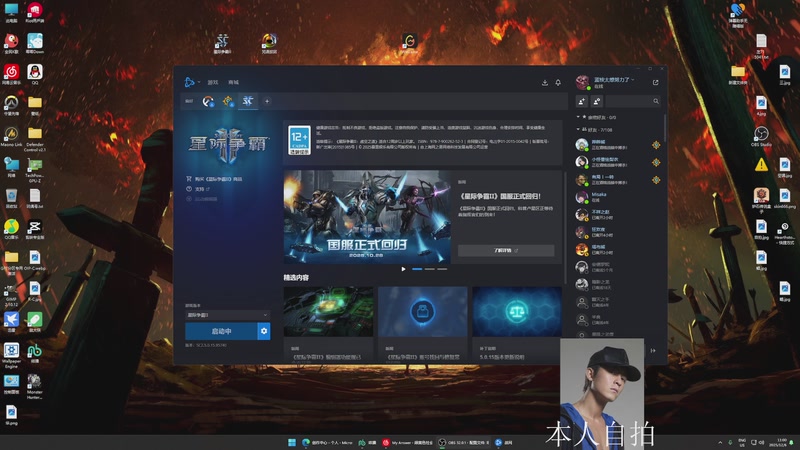Open the Wallpaper Engine desktop icon
800x450 pixels.
point(11,356)
